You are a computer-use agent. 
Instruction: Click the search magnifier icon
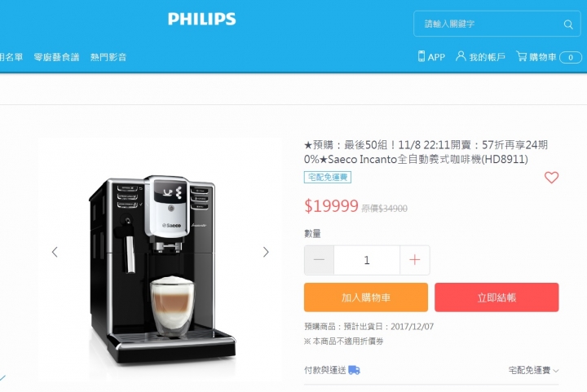click(568, 24)
